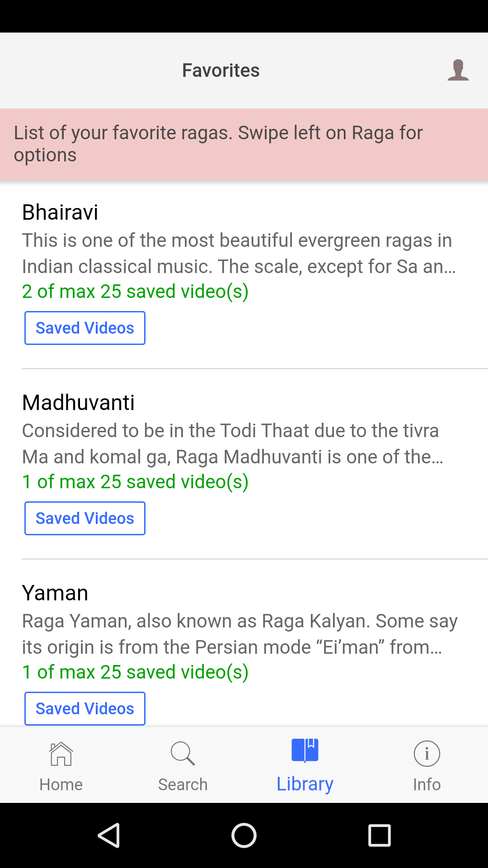
Task: Open Saved Videos for Bhairavi
Action: (85, 328)
